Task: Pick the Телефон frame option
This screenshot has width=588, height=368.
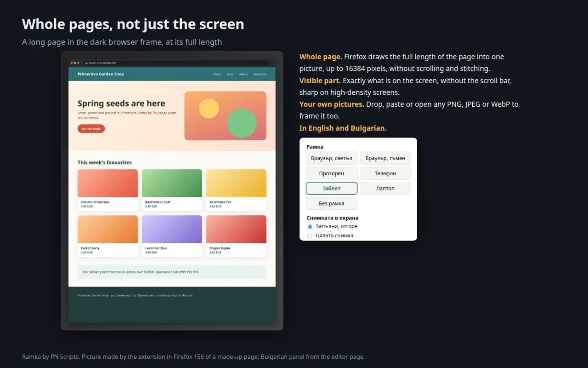Action: (x=385, y=173)
